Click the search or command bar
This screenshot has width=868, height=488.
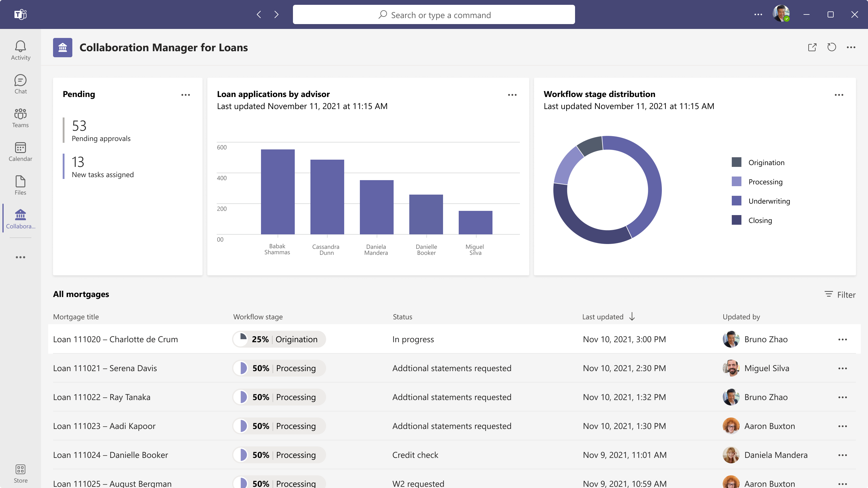[434, 14]
